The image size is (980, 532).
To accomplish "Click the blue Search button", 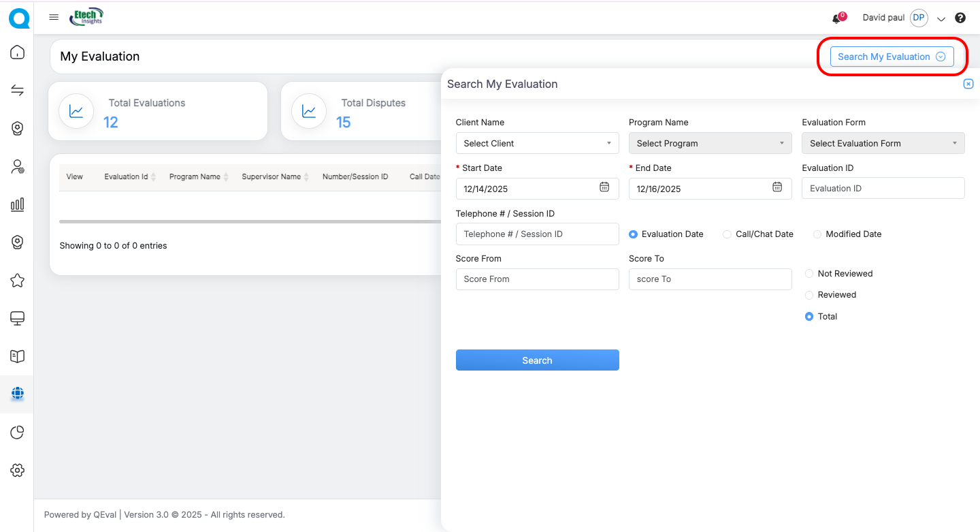I will (537, 360).
